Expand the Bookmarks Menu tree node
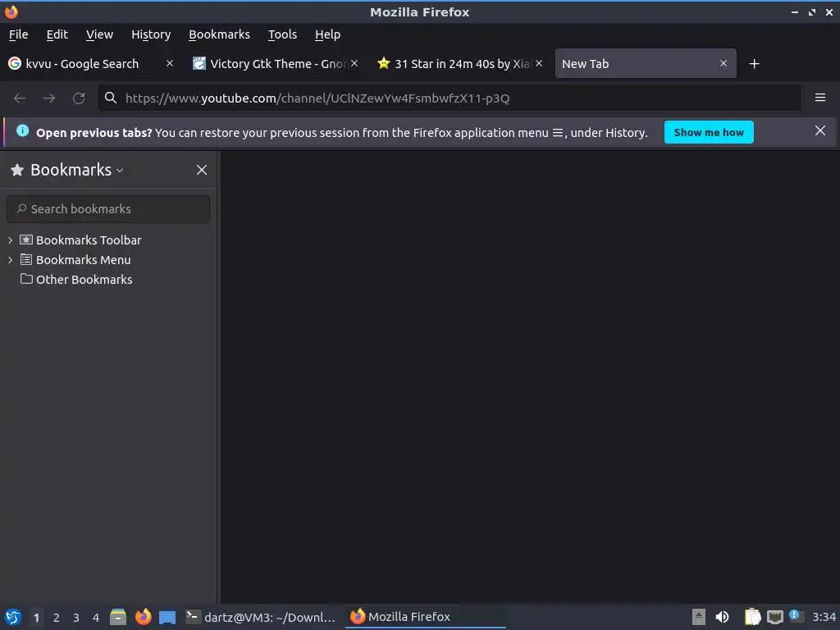The width and height of the screenshot is (840, 630). tap(10, 260)
